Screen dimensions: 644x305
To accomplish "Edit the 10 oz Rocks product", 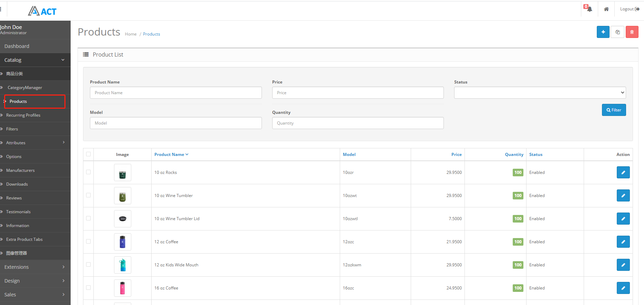I will pos(623,173).
